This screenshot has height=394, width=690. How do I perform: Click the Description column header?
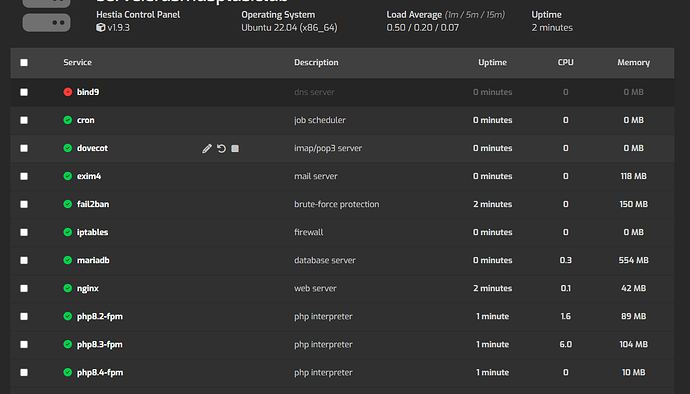pyautogui.click(x=316, y=63)
